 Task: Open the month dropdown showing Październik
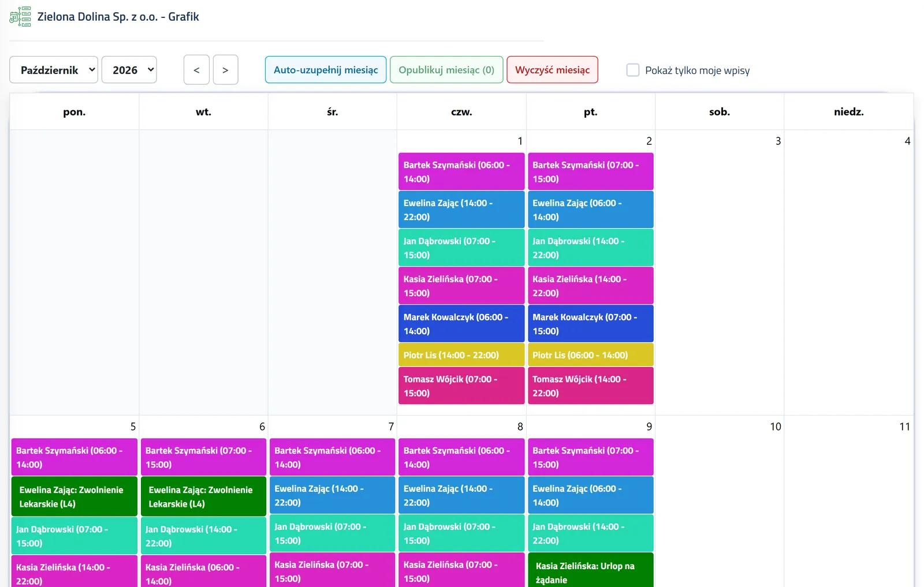tap(54, 70)
